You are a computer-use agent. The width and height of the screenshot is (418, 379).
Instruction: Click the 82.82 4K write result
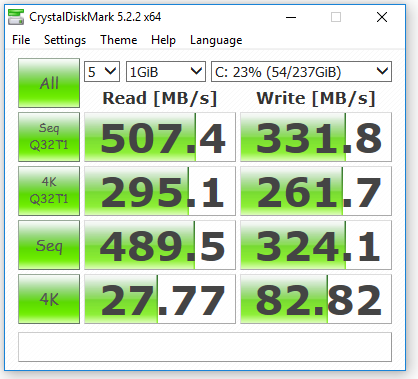click(x=316, y=299)
